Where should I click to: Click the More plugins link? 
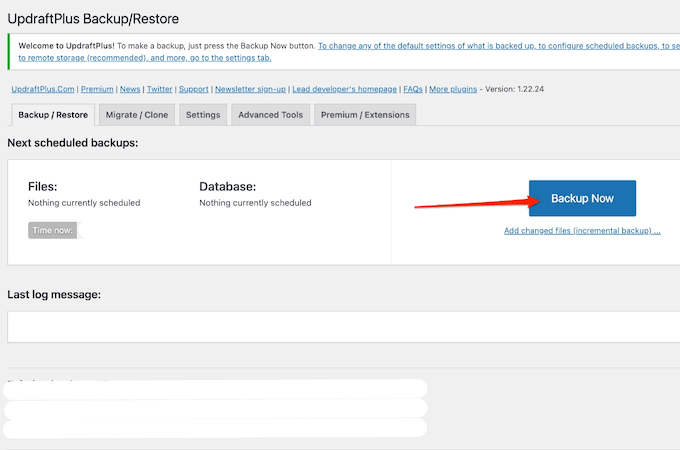pyautogui.click(x=453, y=89)
